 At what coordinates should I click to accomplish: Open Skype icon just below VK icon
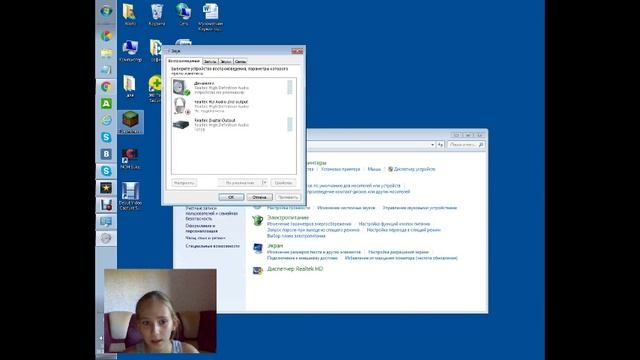pos(106,171)
